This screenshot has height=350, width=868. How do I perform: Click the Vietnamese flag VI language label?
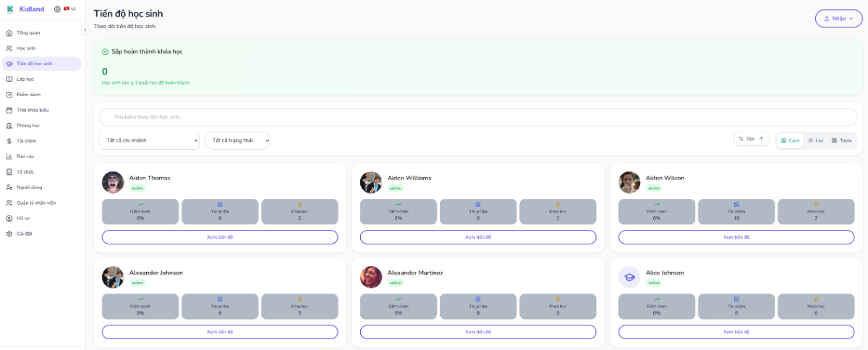click(69, 9)
